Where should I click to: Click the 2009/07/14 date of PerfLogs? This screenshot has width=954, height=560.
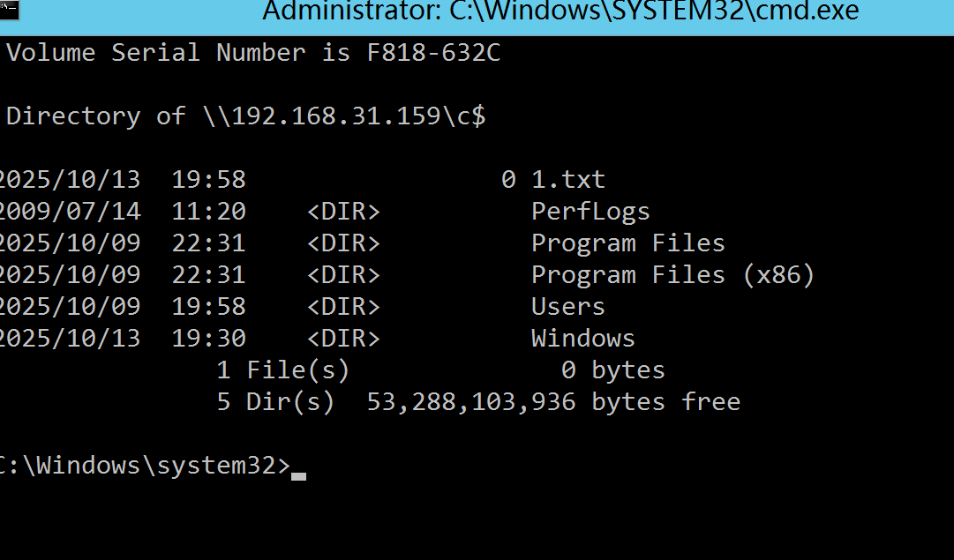pos(69,212)
